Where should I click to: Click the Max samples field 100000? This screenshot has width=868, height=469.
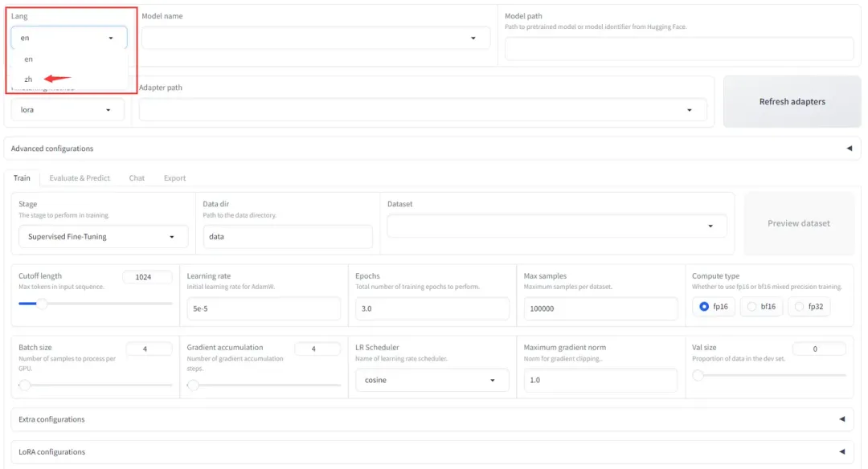point(600,308)
